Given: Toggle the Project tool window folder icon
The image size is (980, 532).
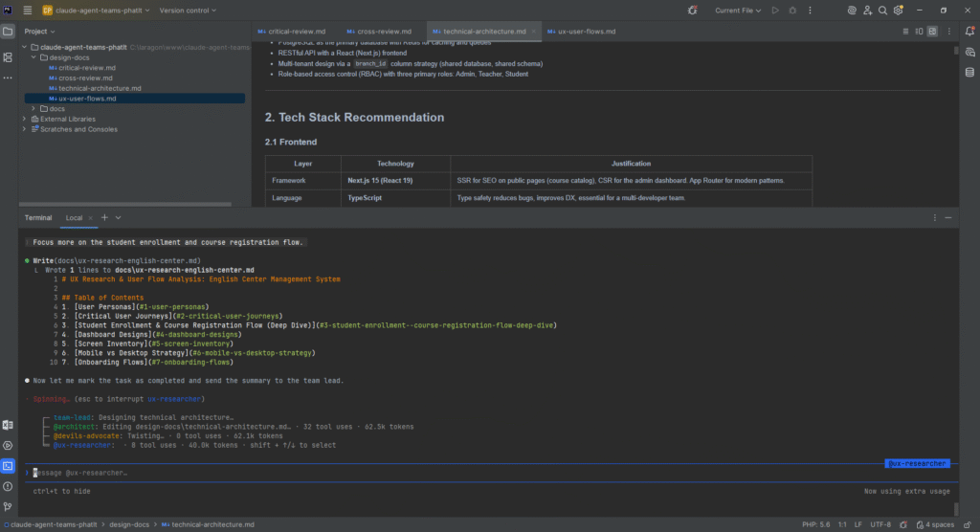Looking at the screenshot, I should pos(8,31).
